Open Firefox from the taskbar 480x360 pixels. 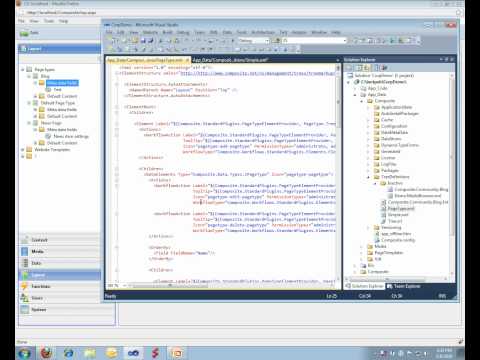point(47,353)
